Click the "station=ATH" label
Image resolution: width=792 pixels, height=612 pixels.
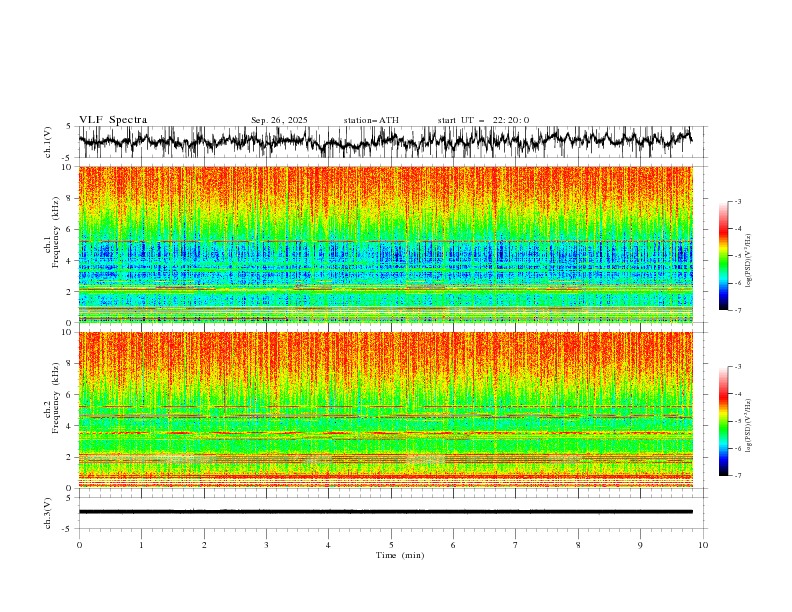point(371,120)
